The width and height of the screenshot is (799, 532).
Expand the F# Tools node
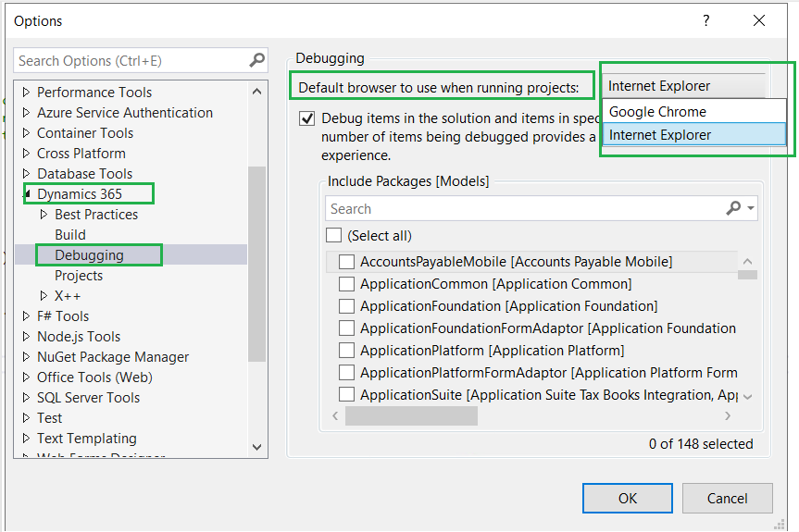[27, 316]
